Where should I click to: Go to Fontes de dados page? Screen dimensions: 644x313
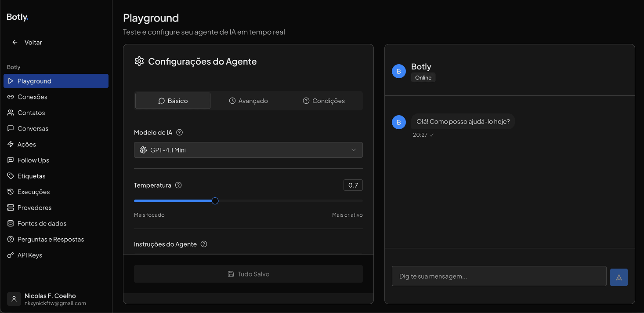[x=42, y=223]
